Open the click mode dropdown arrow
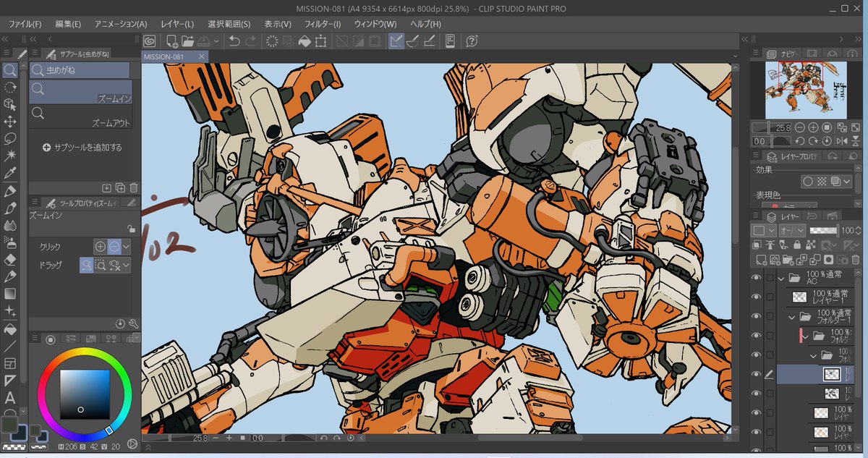Image resolution: width=868 pixels, height=458 pixels. coord(127,247)
